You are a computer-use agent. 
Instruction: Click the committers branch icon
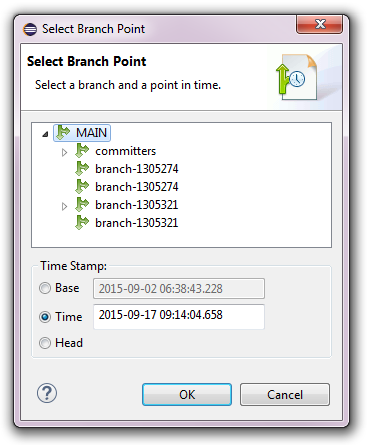pyautogui.click(x=82, y=150)
